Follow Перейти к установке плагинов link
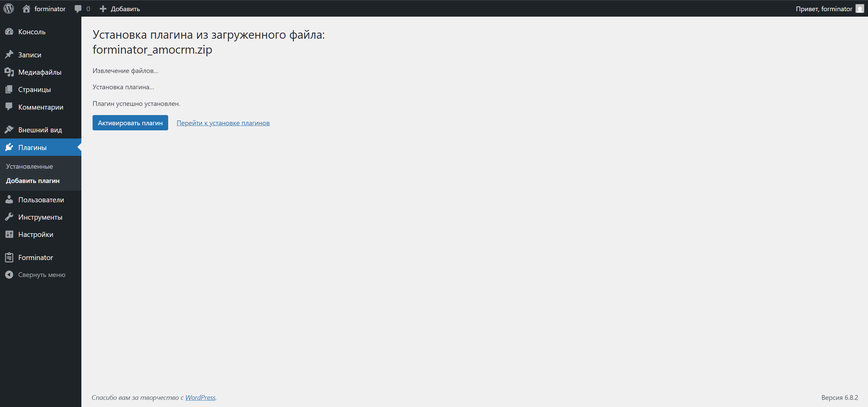 [223, 123]
